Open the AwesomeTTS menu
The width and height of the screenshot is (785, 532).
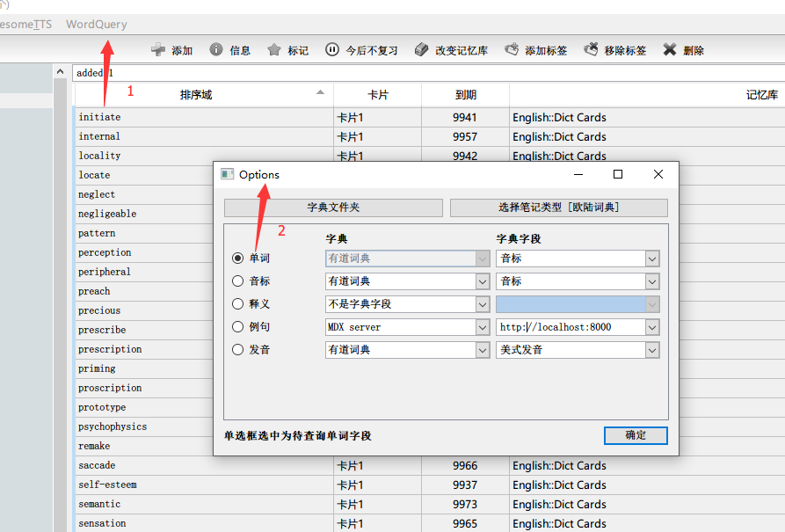pos(25,25)
